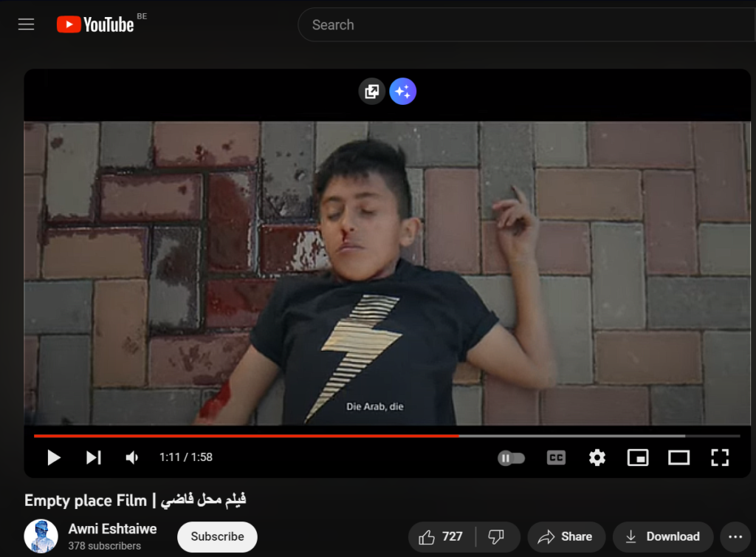Screen dimensions: 756x557
Task: Click the 1:11 / 1:58 time display
Action: [x=185, y=457]
